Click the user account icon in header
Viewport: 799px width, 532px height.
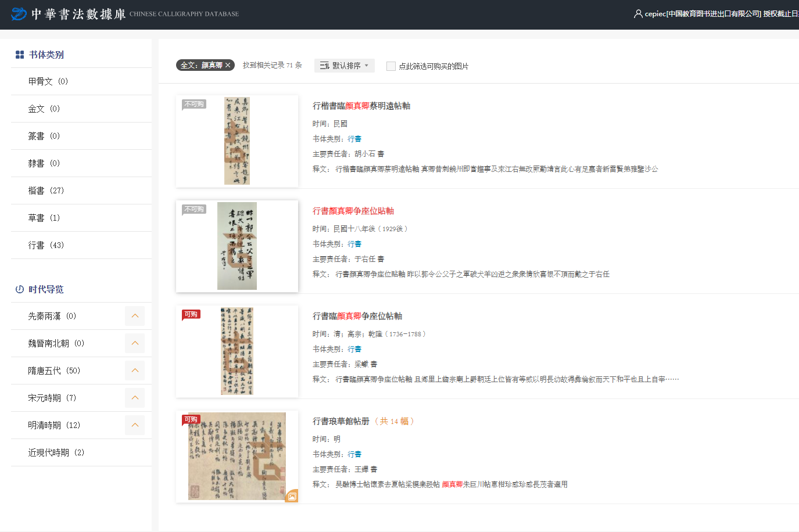638,14
